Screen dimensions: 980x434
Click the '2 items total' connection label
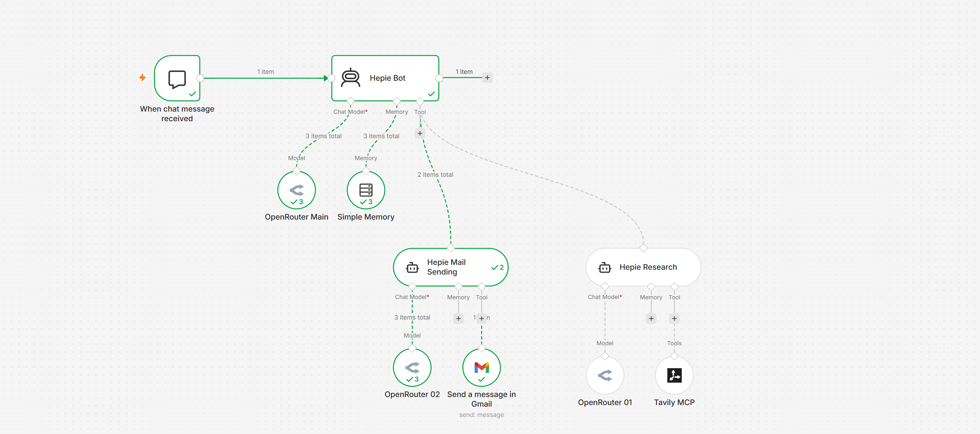click(435, 175)
